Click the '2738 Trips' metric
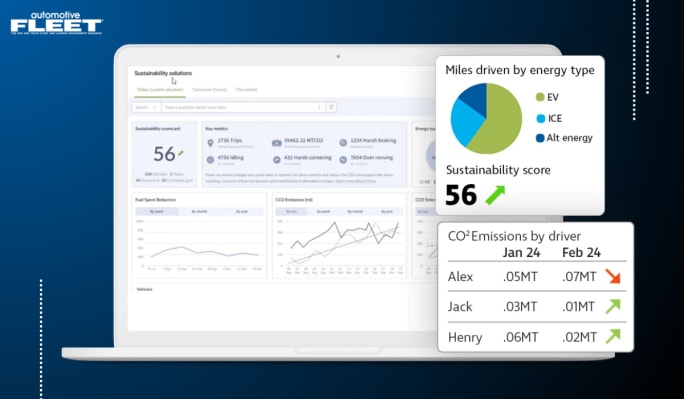Image resolution: width=684 pixels, height=399 pixels. (x=229, y=140)
